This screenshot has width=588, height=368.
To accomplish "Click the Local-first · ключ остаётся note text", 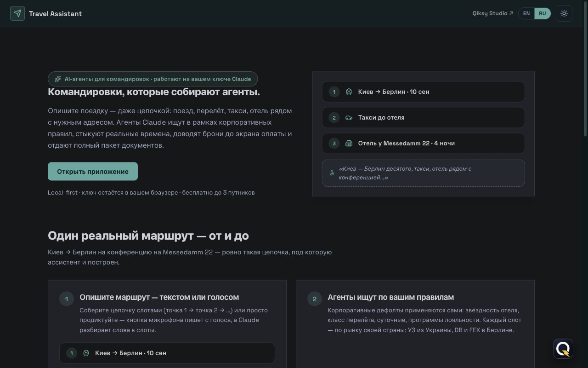I will (x=151, y=192).
